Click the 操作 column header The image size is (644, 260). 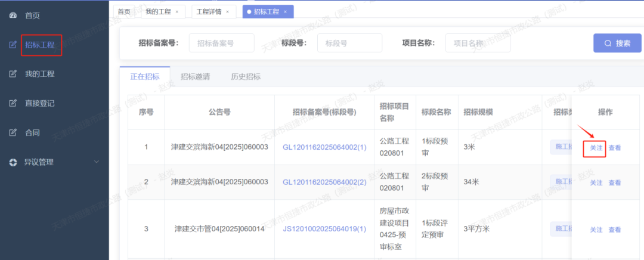coord(605,112)
